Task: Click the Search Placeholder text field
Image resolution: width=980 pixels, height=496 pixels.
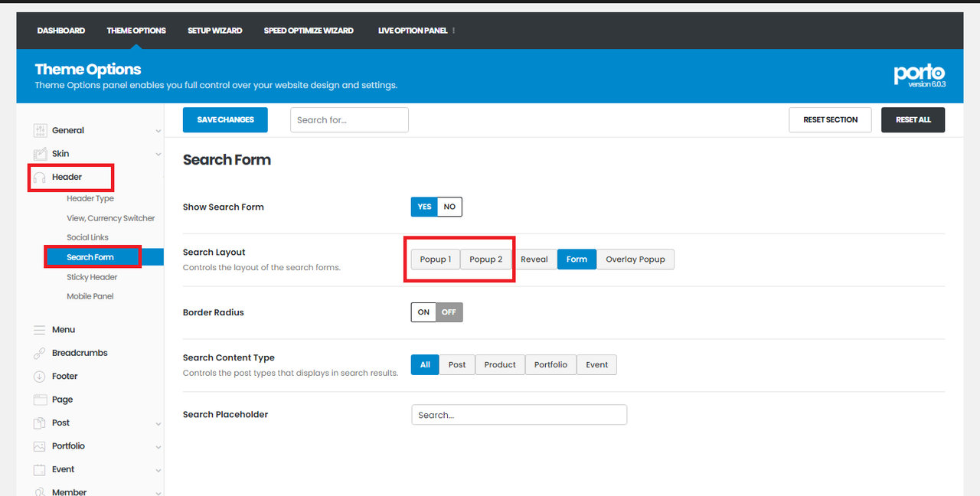Action: pos(519,415)
